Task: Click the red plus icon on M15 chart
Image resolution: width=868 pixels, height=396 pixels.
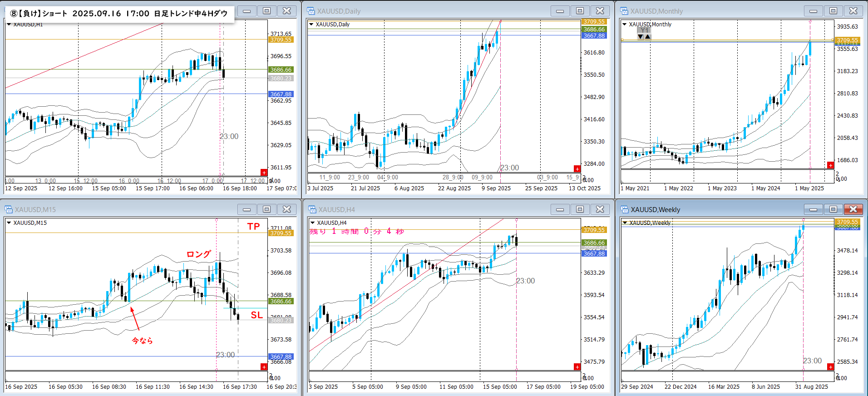Action: pyautogui.click(x=264, y=367)
